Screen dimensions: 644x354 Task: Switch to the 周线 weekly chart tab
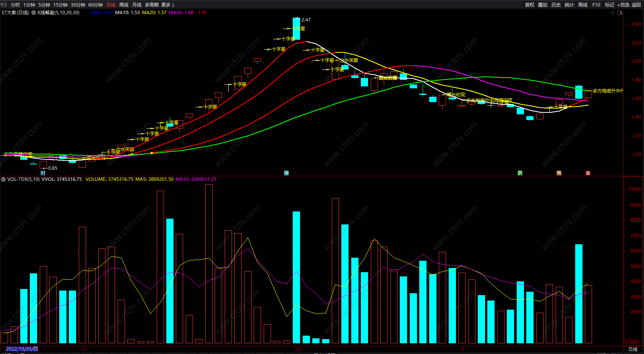(x=123, y=5)
